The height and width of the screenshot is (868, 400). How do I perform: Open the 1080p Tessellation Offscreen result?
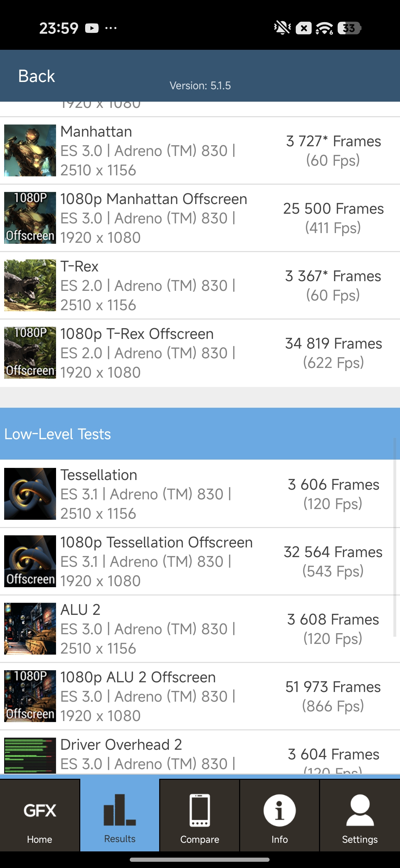(x=200, y=561)
